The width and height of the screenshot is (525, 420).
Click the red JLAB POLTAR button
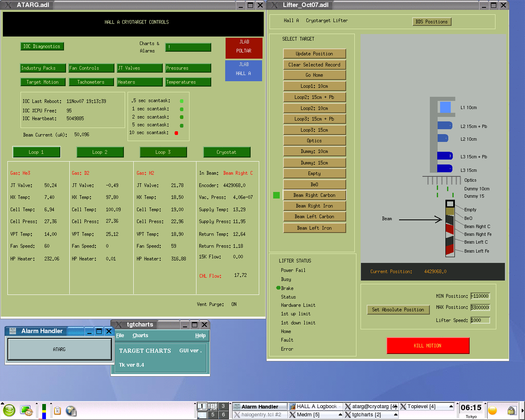244,48
